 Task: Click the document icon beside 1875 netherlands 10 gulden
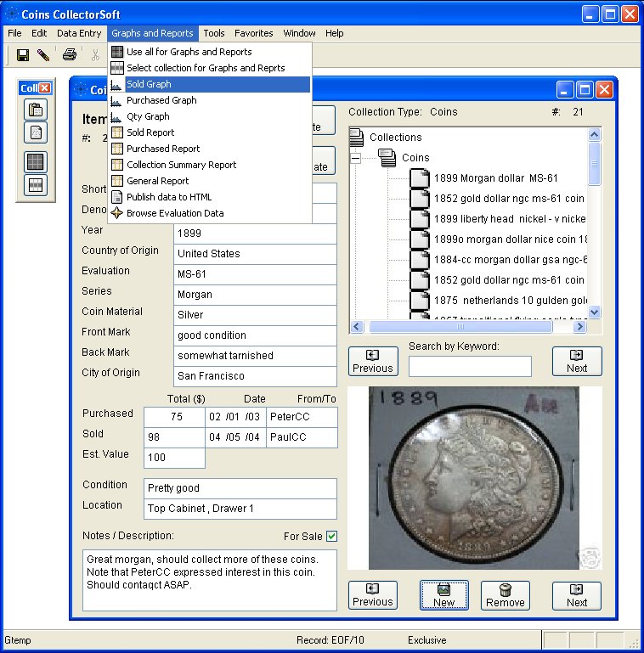pos(420,301)
